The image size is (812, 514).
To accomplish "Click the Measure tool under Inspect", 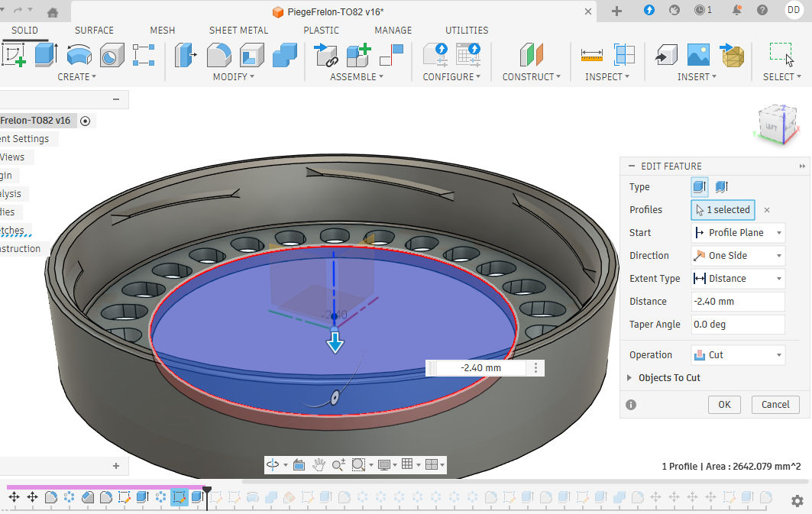I will [592, 54].
